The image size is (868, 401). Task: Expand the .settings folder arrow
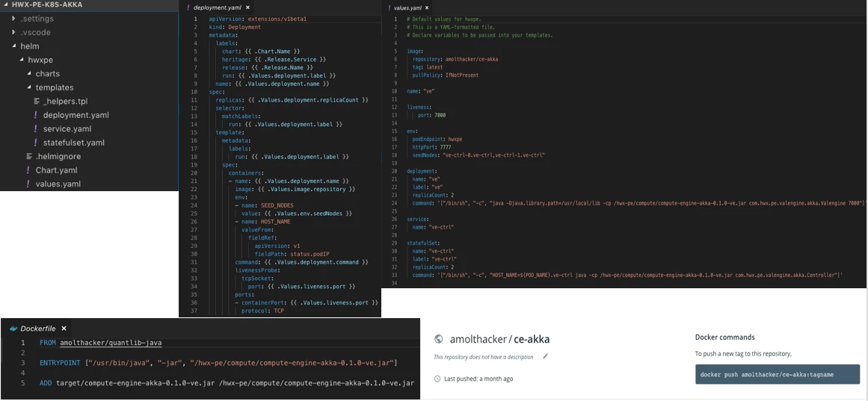(14, 19)
